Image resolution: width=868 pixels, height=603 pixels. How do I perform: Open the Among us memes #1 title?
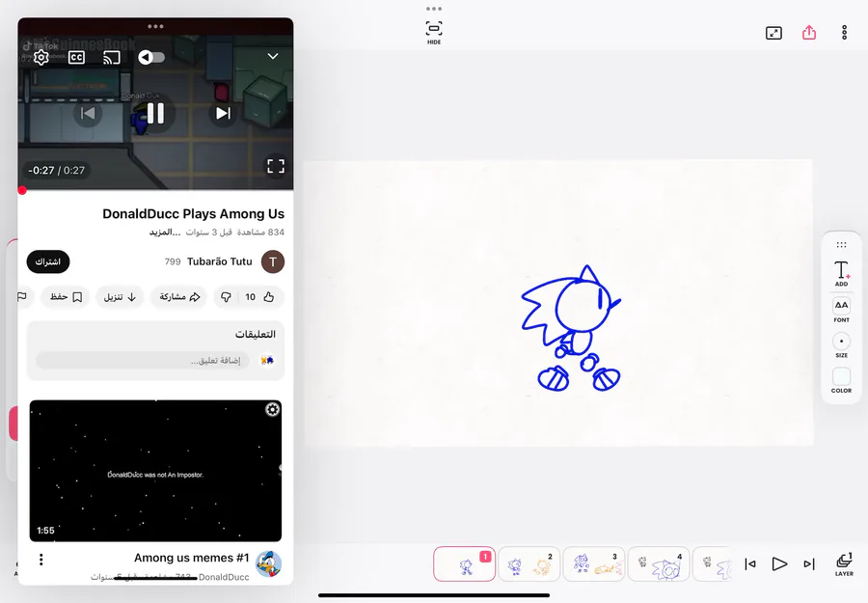coord(192,558)
